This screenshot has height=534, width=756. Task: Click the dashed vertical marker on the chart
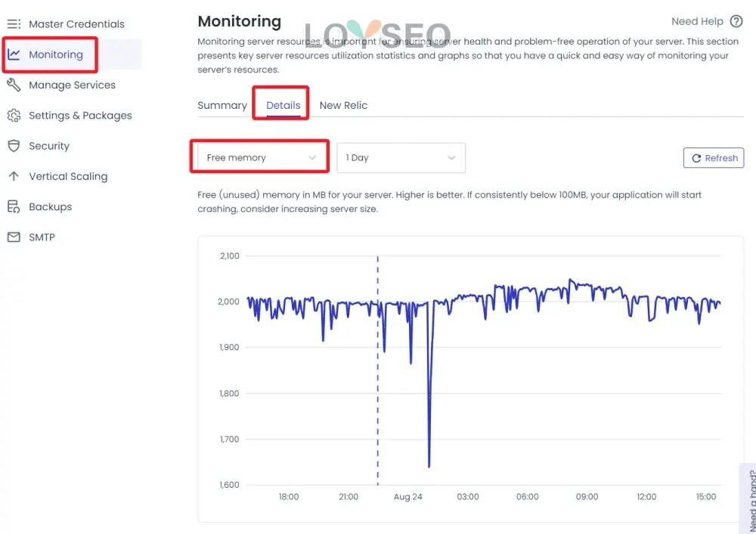point(377,370)
